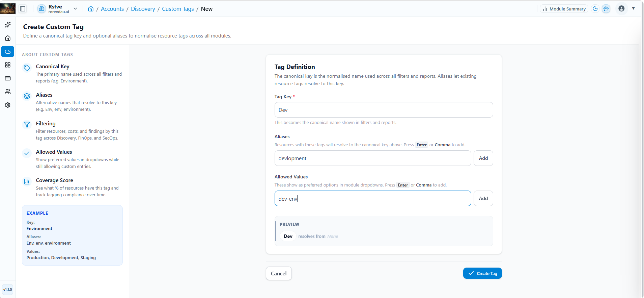Open the user profile avatar menu
644x298 pixels.
pos(621,9)
